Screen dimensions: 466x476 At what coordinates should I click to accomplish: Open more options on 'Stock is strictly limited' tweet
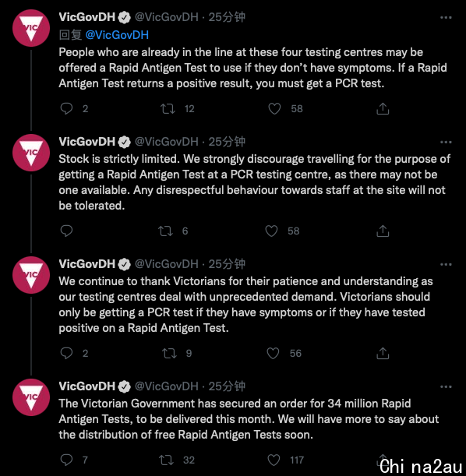(x=446, y=142)
